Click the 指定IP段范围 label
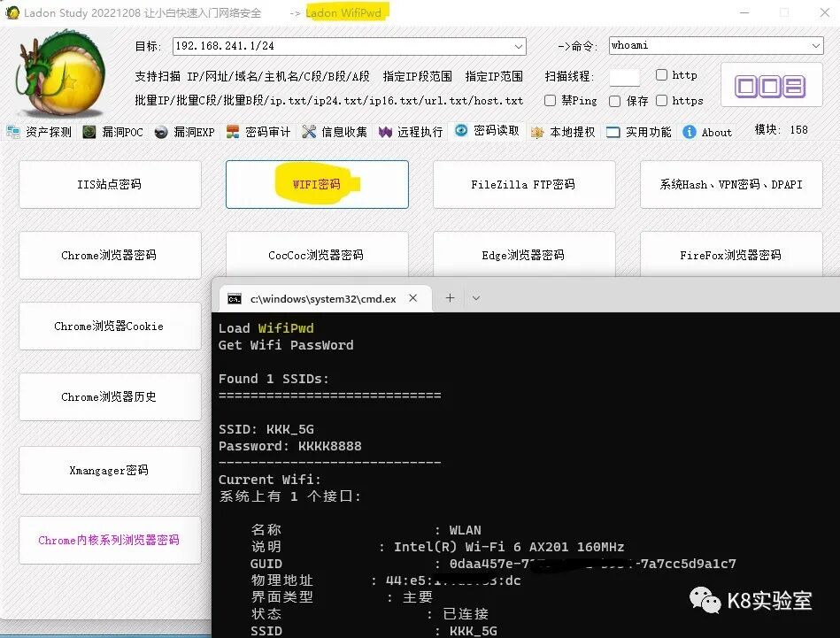The image size is (840, 638). coord(417,76)
